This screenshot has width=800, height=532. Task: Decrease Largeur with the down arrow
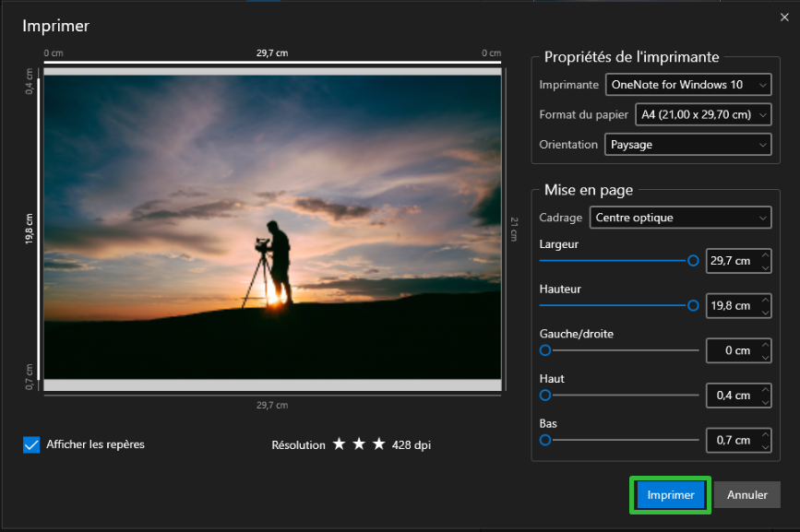[765, 267]
